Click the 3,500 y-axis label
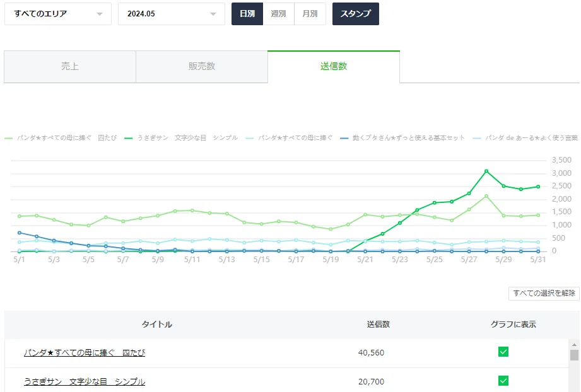Image resolution: width=581 pixels, height=392 pixels. coord(561,160)
